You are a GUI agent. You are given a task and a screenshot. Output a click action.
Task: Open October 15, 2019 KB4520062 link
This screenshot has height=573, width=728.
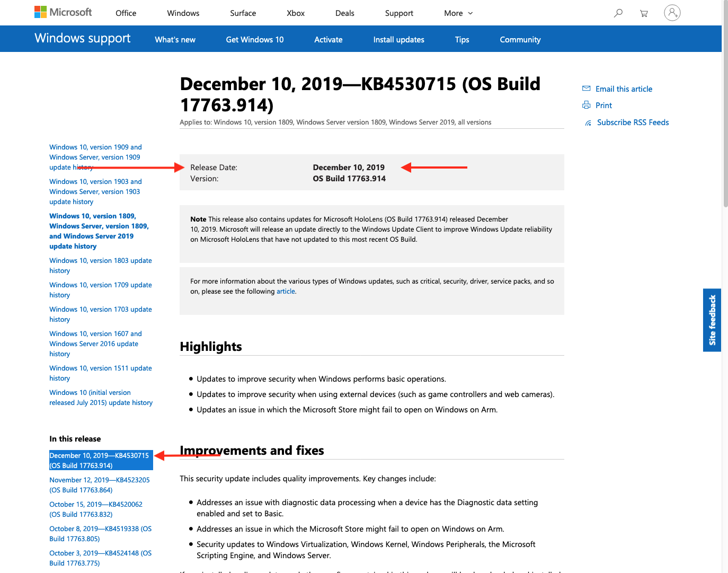tap(96, 509)
